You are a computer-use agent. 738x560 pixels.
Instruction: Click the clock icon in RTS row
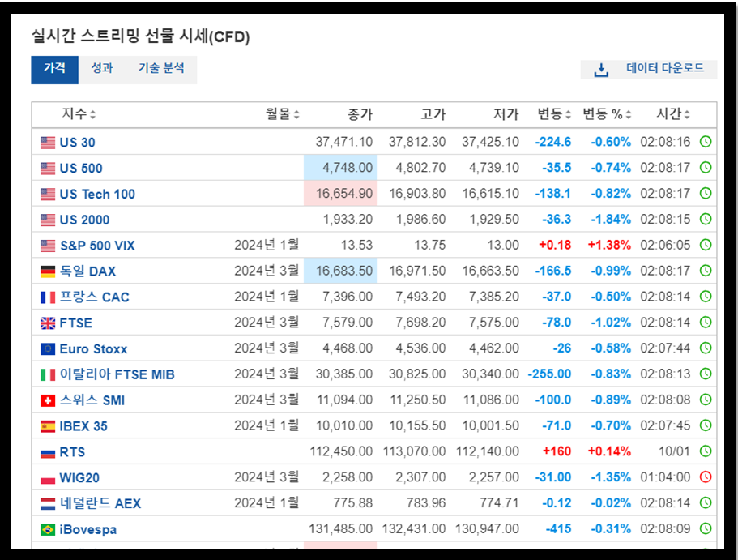pyautogui.click(x=706, y=451)
